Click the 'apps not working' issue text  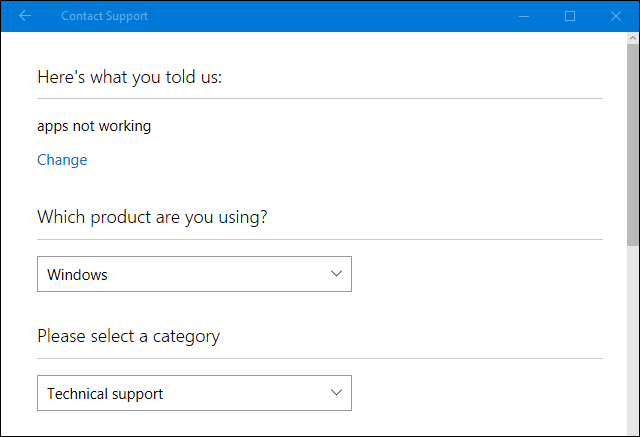click(94, 126)
